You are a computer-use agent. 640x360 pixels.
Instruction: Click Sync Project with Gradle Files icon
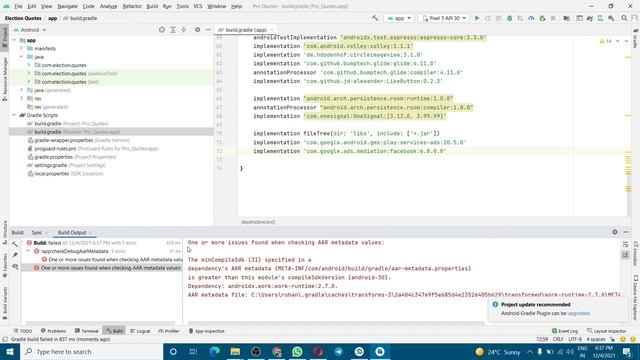pyautogui.click(x=590, y=18)
